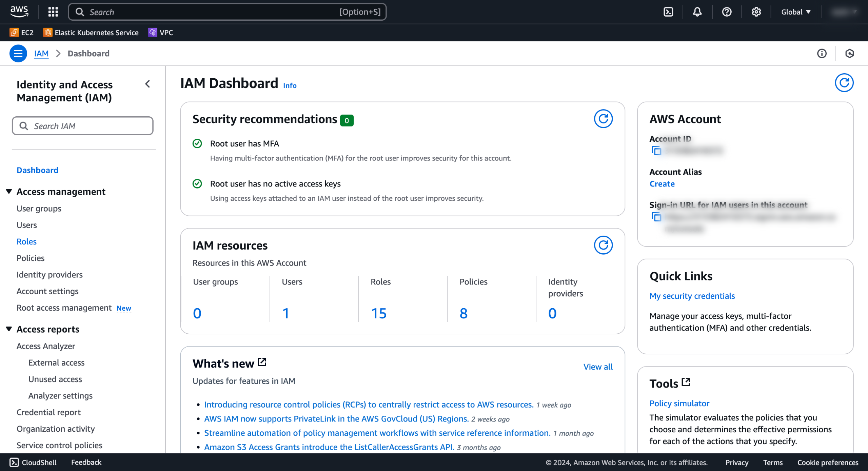Open the notifications bell
868x471 pixels.
(697, 12)
